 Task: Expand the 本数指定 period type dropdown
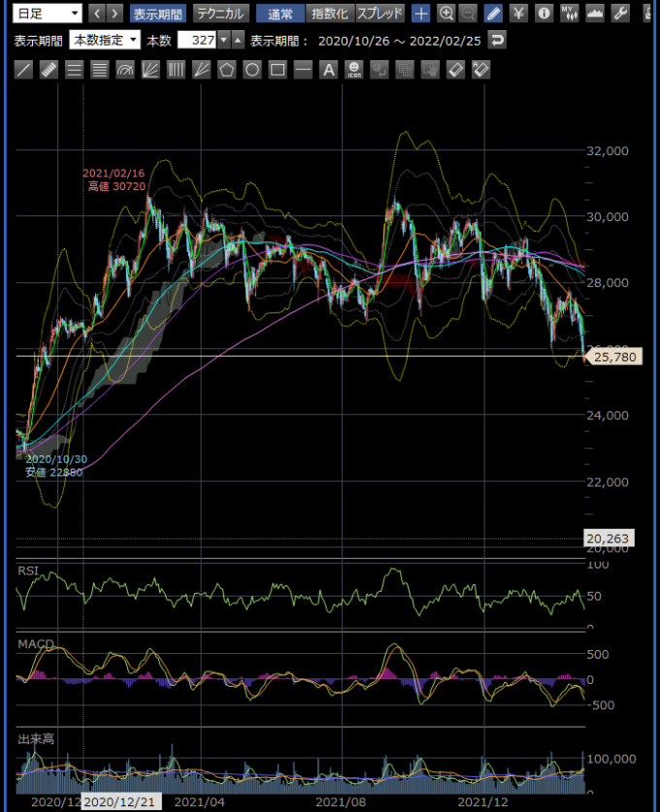(105, 41)
